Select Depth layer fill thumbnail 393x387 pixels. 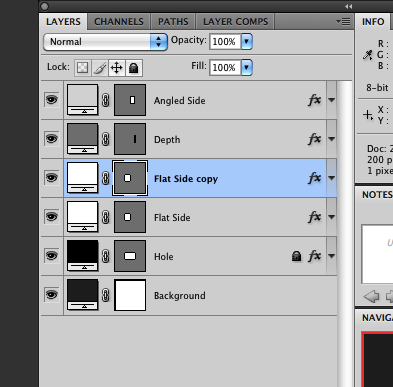(x=83, y=139)
